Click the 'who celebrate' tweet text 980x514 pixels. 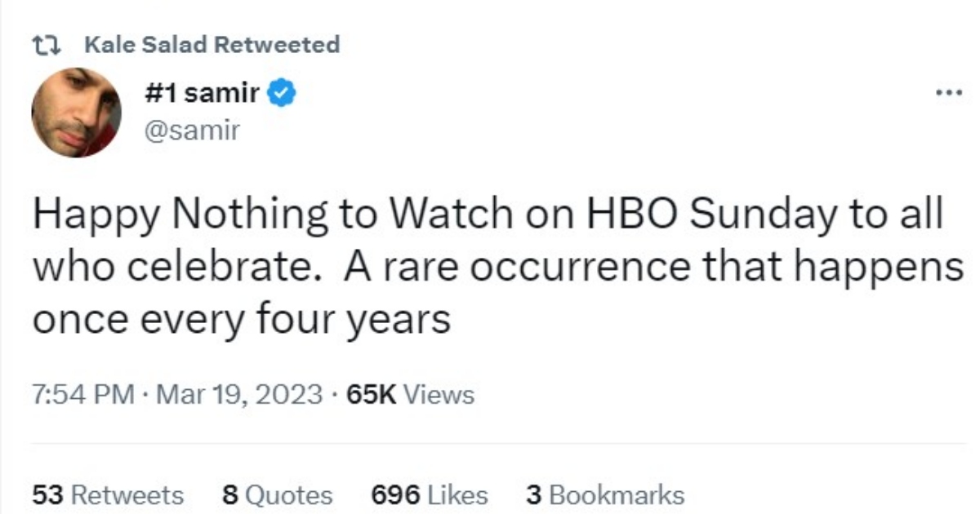click(x=173, y=267)
